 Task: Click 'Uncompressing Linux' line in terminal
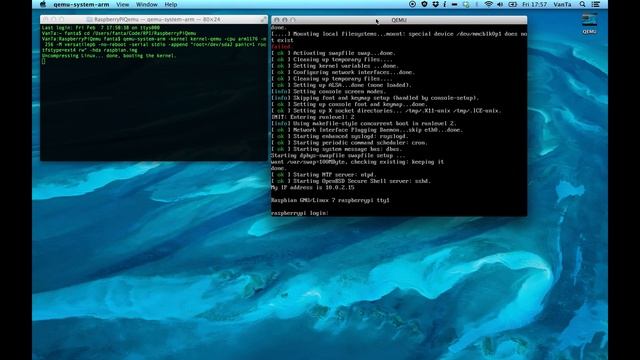click(x=109, y=56)
